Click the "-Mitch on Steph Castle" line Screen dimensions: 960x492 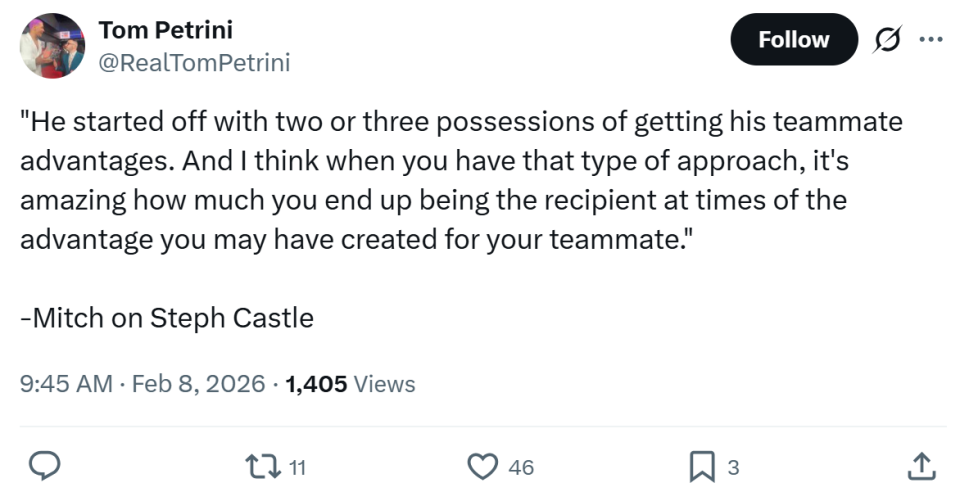pyautogui.click(x=167, y=318)
